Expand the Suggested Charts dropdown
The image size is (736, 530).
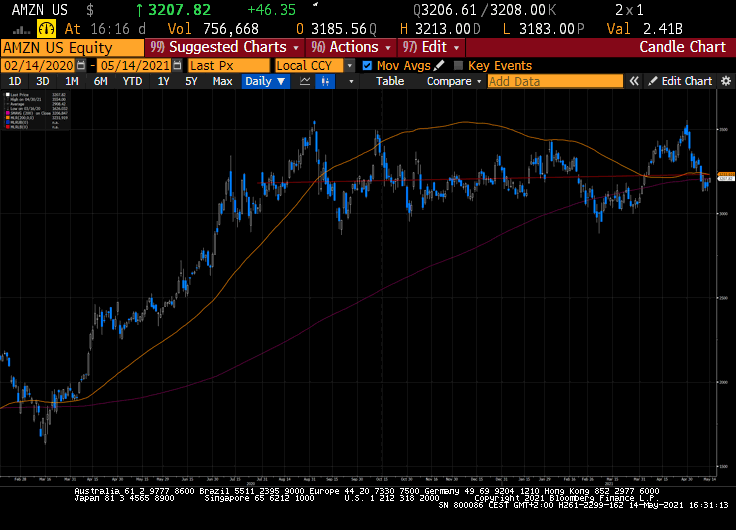[224, 47]
